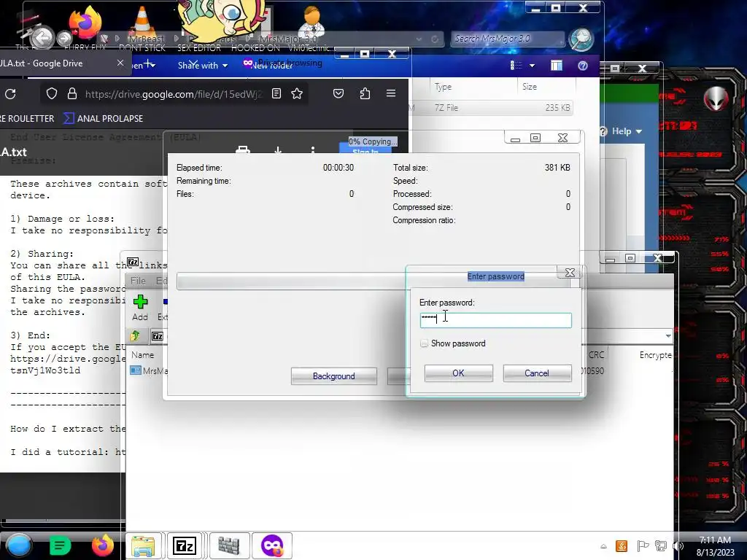The height and width of the screenshot is (560, 747).
Task: Cancel the Enter password dialog
Action: pos(537,373)
